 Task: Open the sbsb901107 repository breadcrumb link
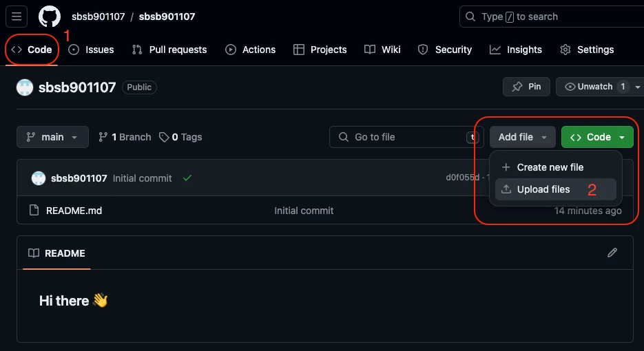[167, 17]
